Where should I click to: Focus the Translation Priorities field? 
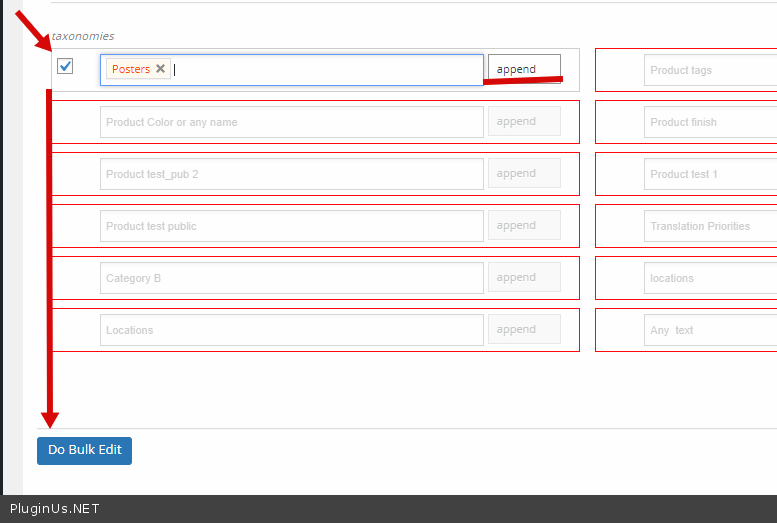710,226
